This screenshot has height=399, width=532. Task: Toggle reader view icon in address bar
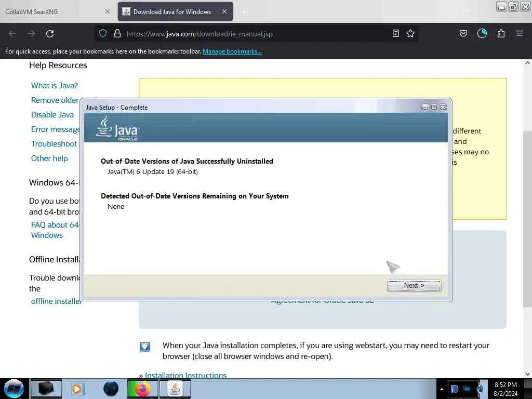tap(395, 33)
